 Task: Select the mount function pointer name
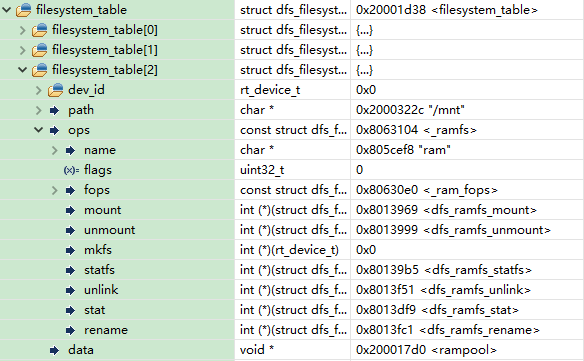pos(102,210)
